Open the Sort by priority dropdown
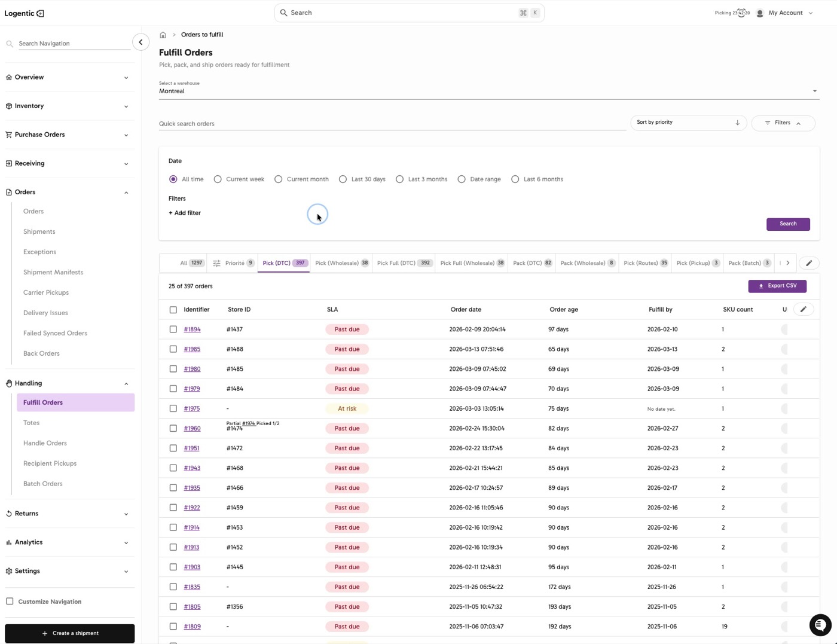The image size is (837, 644). 688,123
